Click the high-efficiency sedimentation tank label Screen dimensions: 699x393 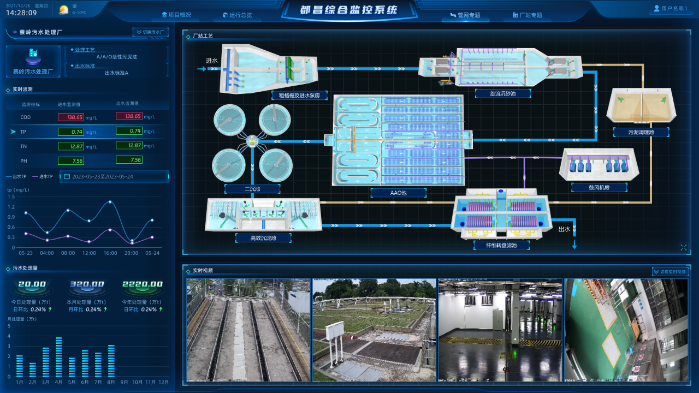[263, 238]
